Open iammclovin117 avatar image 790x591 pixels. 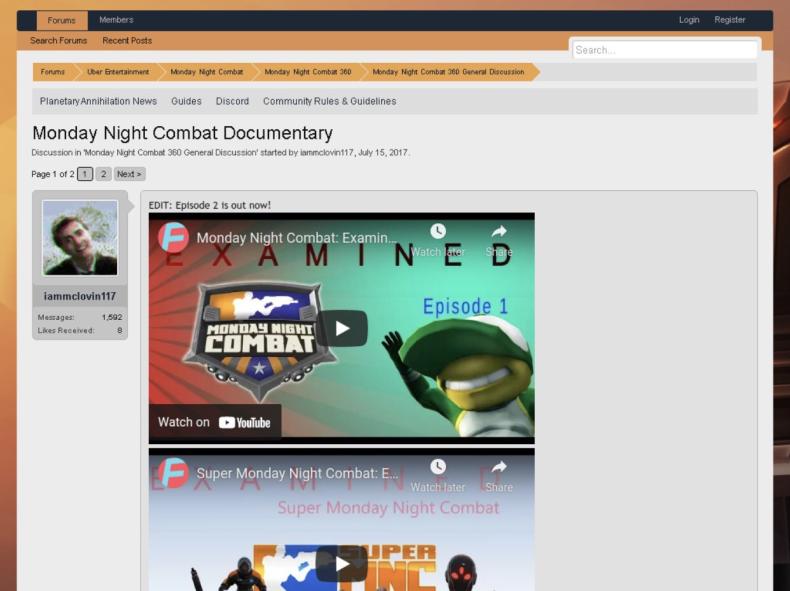[80, 238]
